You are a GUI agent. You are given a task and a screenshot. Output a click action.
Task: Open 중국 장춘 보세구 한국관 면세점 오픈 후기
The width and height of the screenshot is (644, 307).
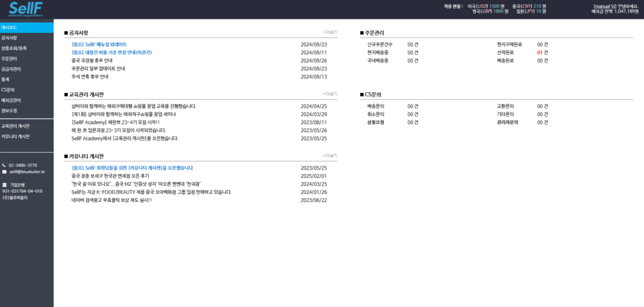coord(110,176)
